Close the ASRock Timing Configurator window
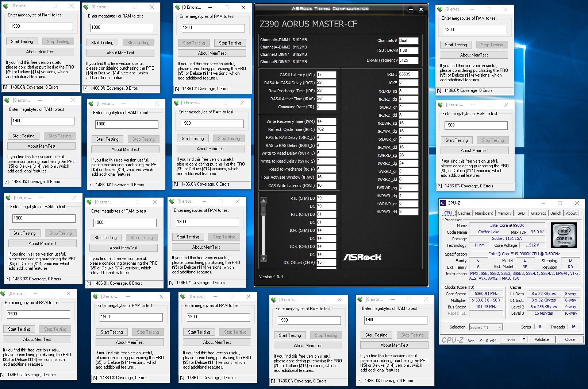The image size is (588, 389). pos(421,9)
